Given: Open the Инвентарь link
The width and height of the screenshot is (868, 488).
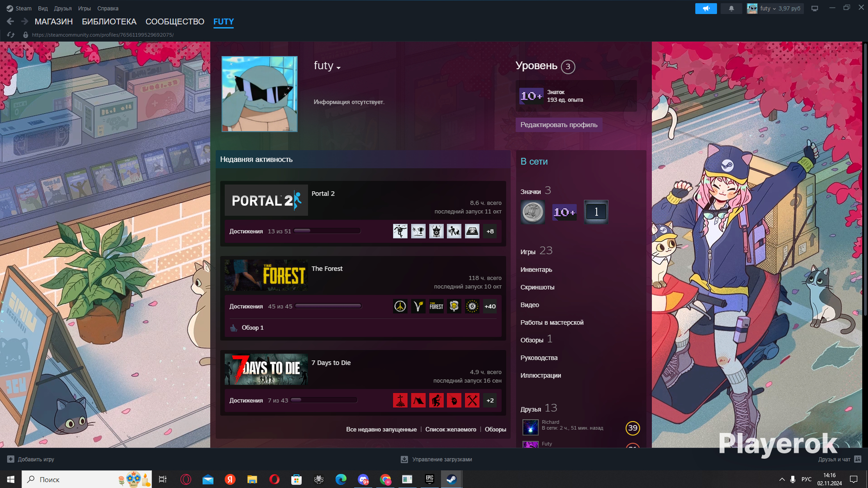Looking at the screenshot, I should [x=536, y=270].
